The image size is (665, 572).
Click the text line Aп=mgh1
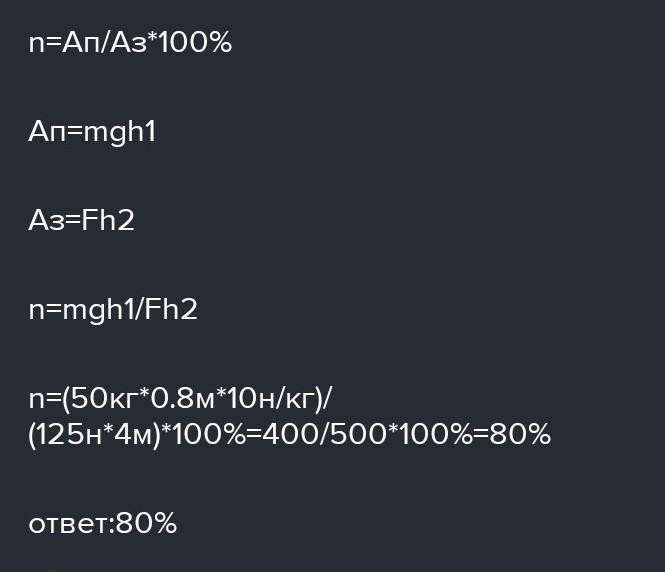(x=92, y=133)
